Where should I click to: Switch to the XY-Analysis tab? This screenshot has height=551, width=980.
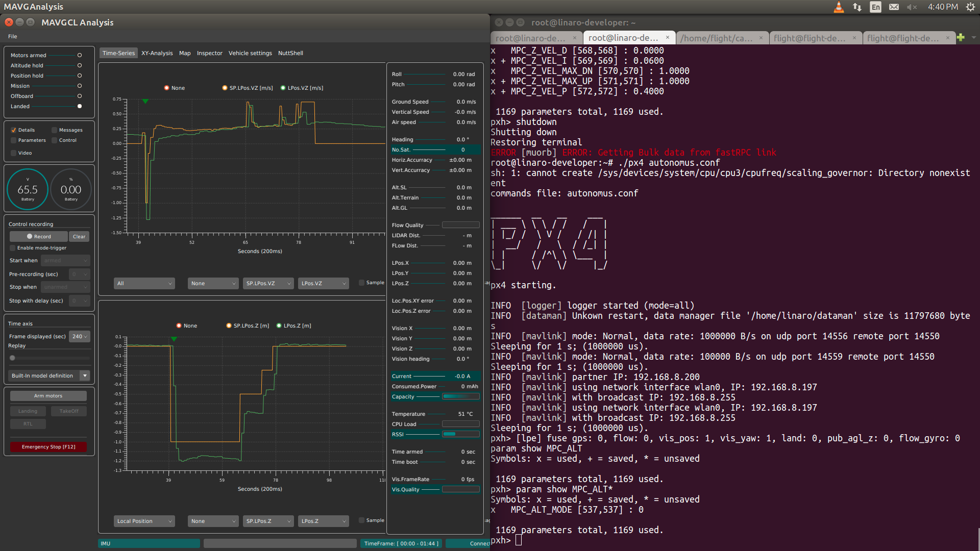tap(157, 53)
